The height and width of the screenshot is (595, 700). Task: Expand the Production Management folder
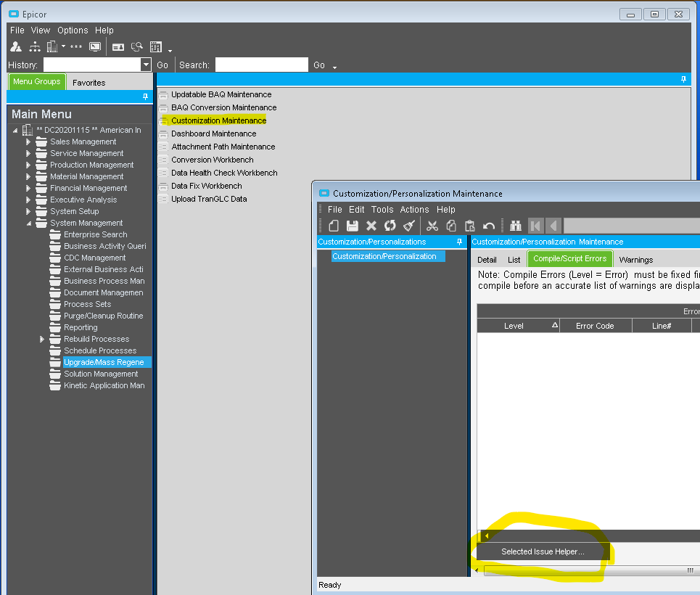[28, 165]
